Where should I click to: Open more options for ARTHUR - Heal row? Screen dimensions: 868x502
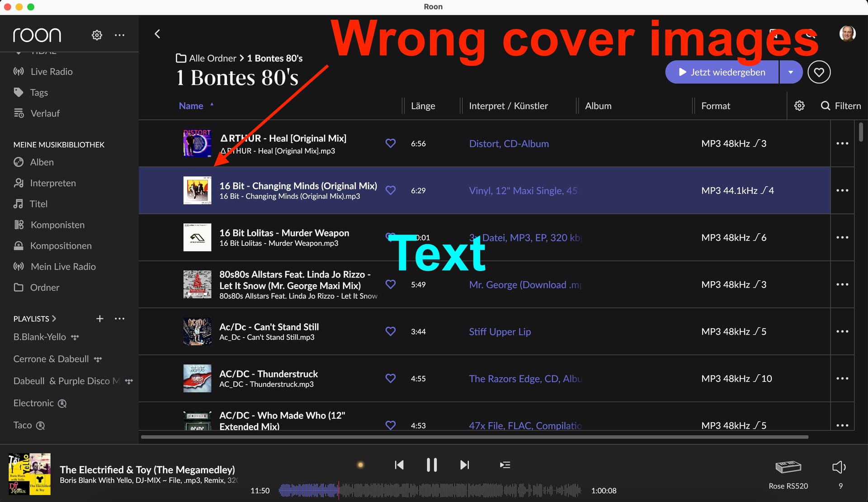click(842, 143)
